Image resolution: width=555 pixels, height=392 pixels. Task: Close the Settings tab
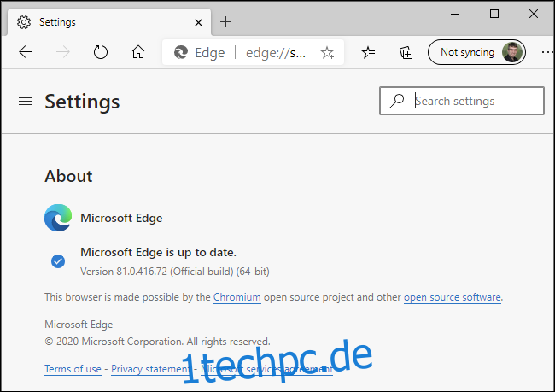coord(199,23)
